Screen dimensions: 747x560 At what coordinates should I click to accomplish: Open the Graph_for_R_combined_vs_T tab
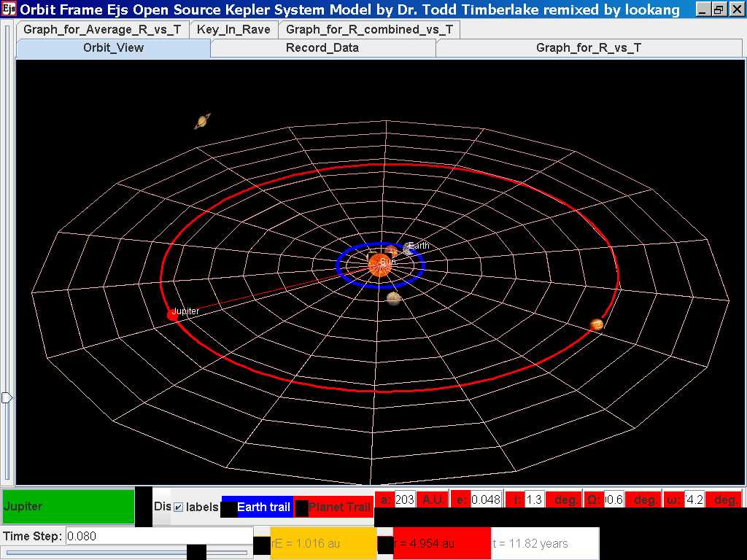(369, 29)
